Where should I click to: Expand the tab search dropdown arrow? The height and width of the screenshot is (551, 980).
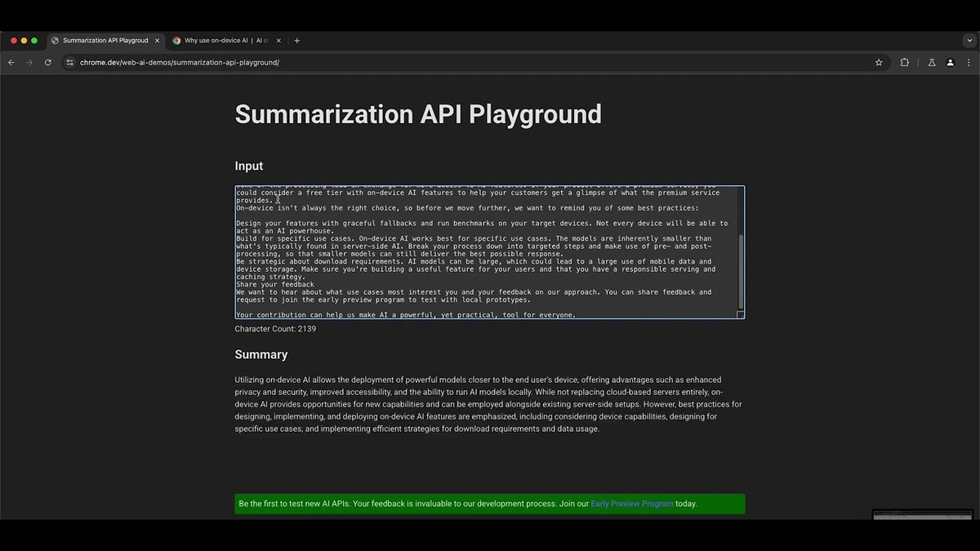pos(969,40)
